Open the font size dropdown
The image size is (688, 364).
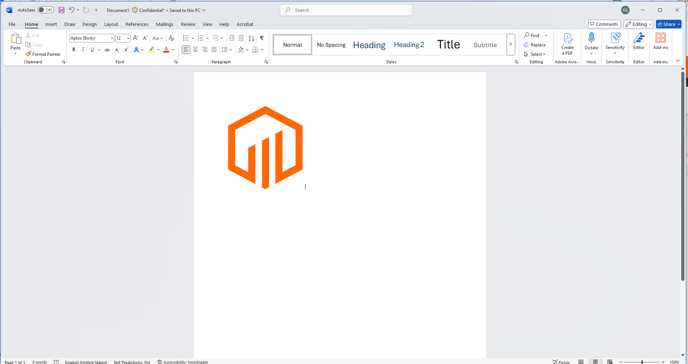(128, 38)
